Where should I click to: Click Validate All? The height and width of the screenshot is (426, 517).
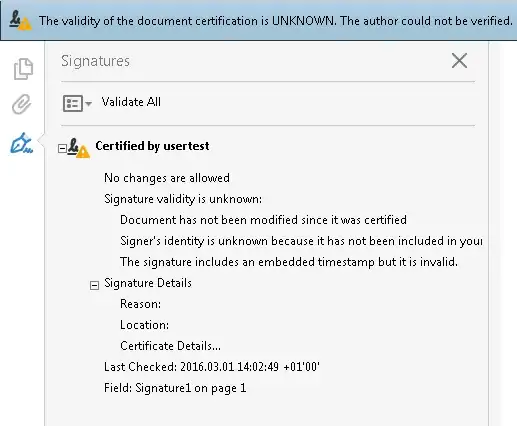[131, 102]
